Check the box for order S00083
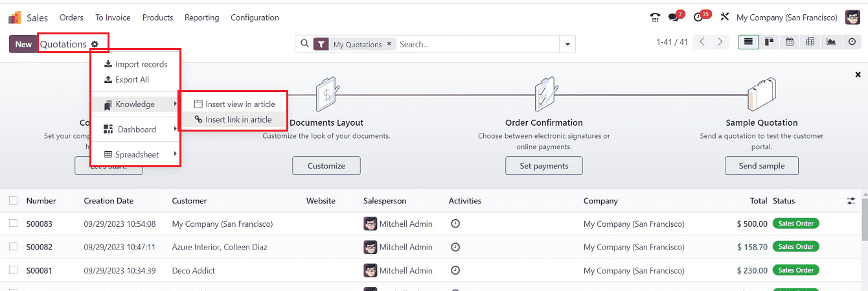The image size is (868, 291). pos(14,224)
